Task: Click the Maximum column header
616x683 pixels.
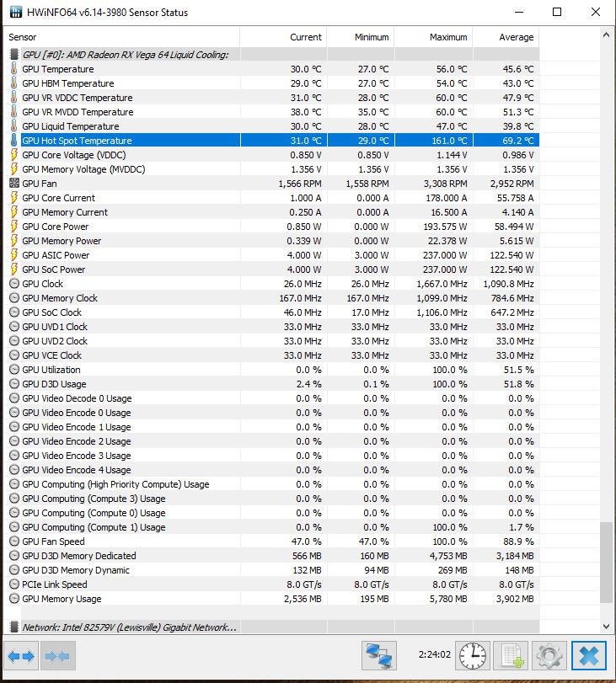Action: 434,37
